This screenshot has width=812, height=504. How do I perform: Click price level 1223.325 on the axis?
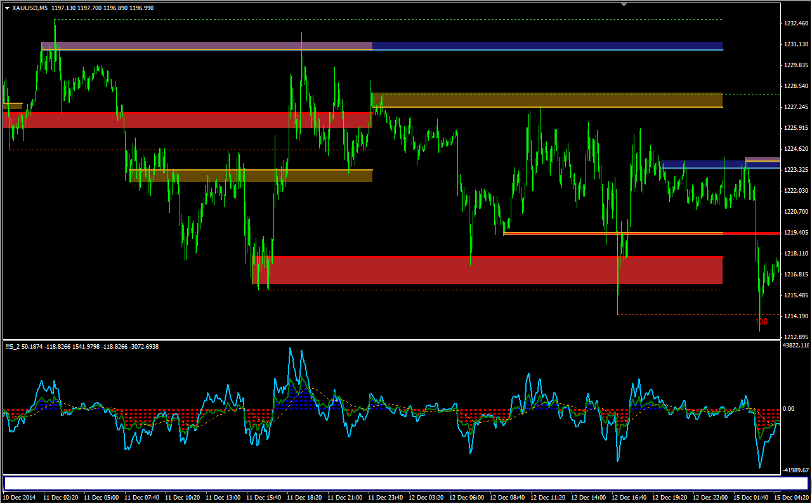click(x=796, y=170)
